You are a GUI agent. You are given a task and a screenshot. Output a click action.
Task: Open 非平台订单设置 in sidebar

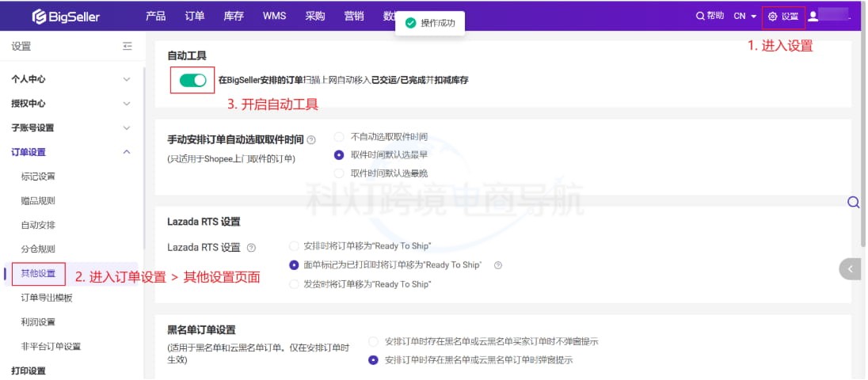(x=51, y=346)
